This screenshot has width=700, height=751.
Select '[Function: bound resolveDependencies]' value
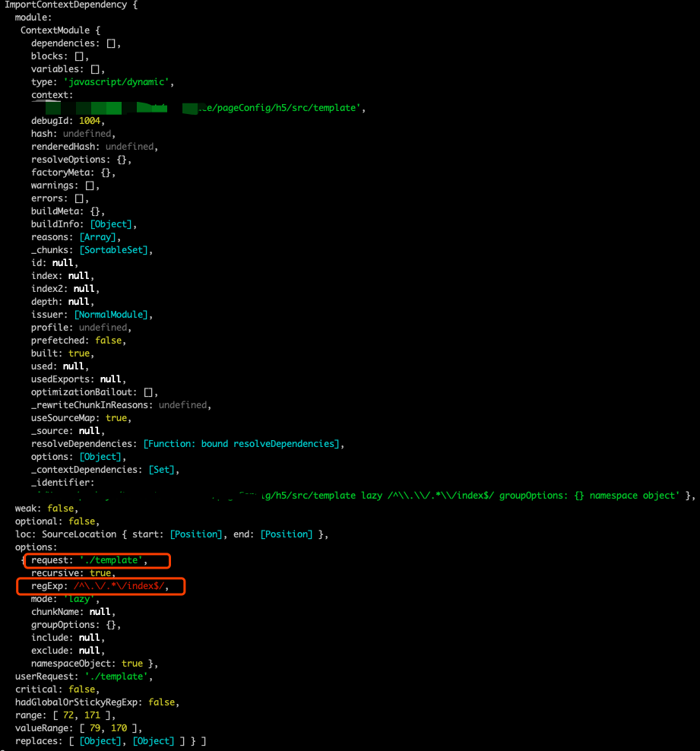[241, 444]
